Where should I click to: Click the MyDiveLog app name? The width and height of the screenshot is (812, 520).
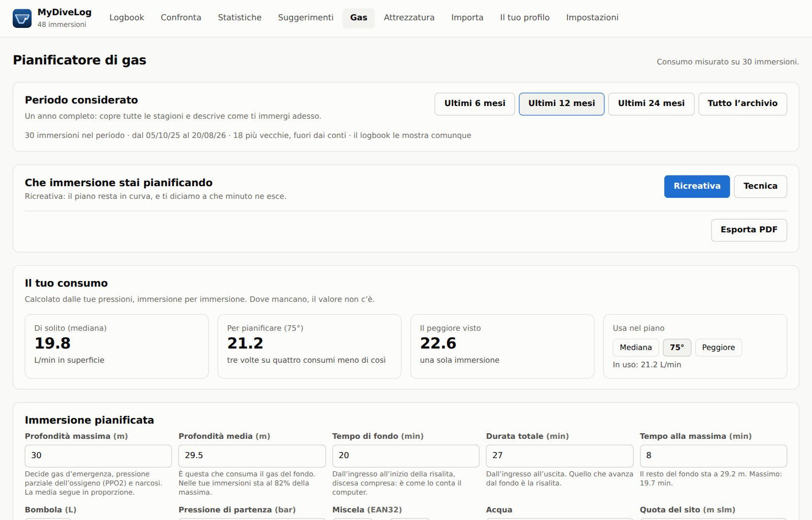(x=64, y=12)
